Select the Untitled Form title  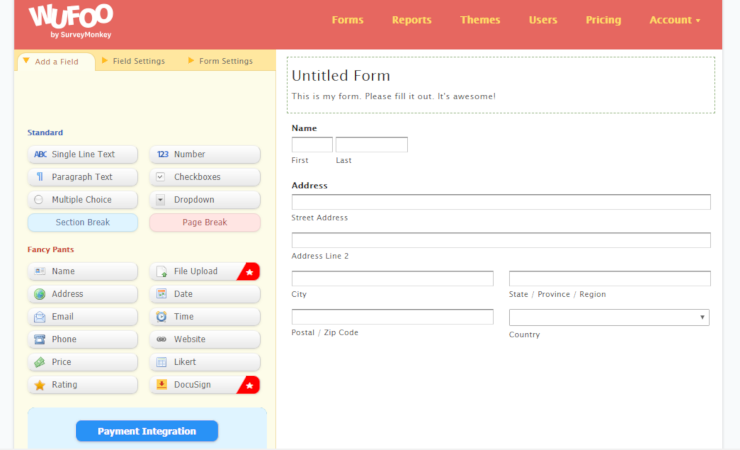click(341, 75)
